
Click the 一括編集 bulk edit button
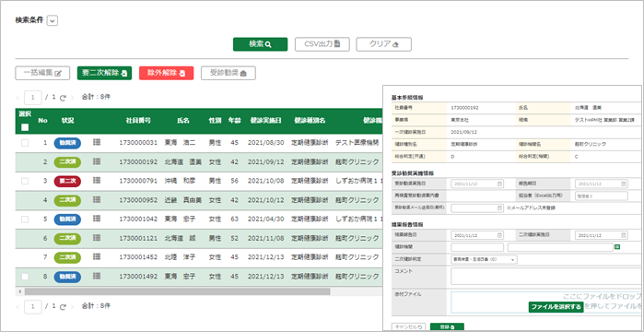tap(42, 73)
